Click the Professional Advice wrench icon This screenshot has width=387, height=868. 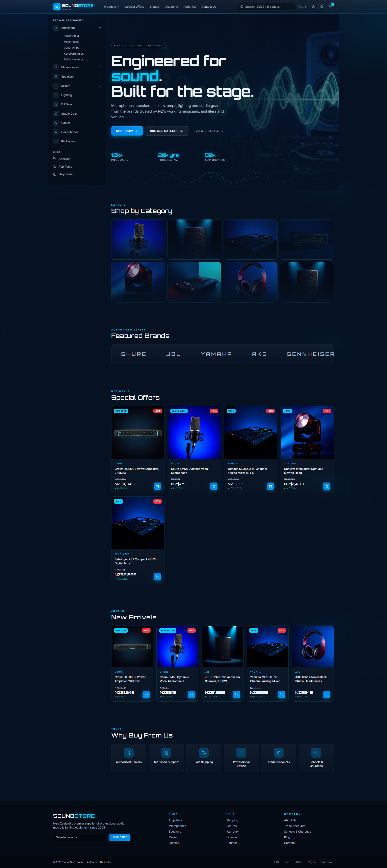point(241,753)
